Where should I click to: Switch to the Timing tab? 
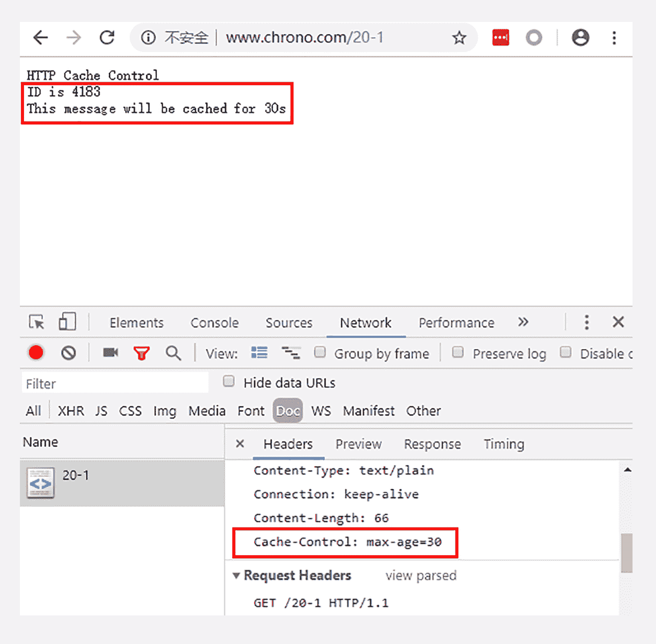coord(504,444)
